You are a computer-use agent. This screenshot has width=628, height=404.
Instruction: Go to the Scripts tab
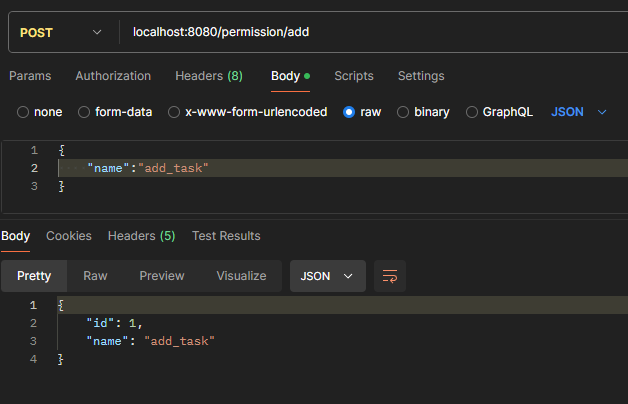[354, 76]
